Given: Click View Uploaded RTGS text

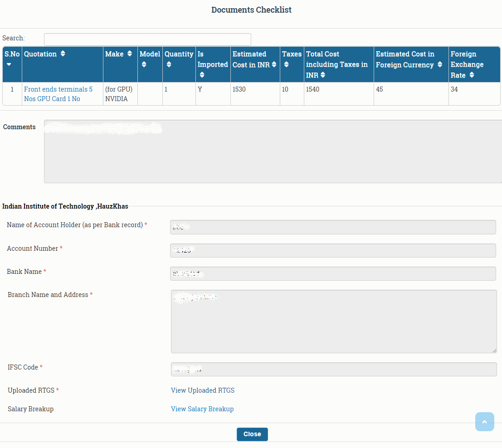Looking at the screenshot, I should tap(203, 390).
